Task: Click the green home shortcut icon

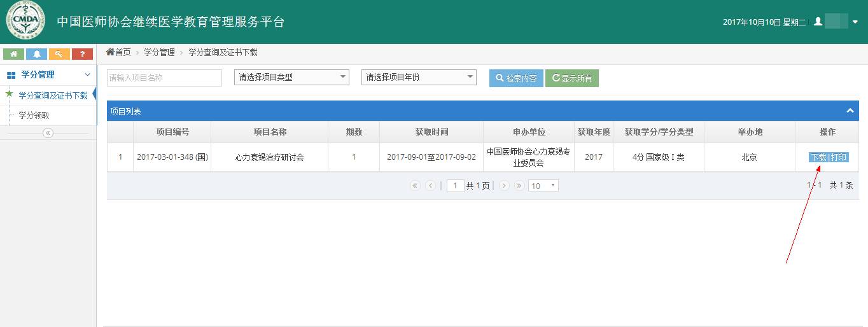Action: (x=13, y=54)
